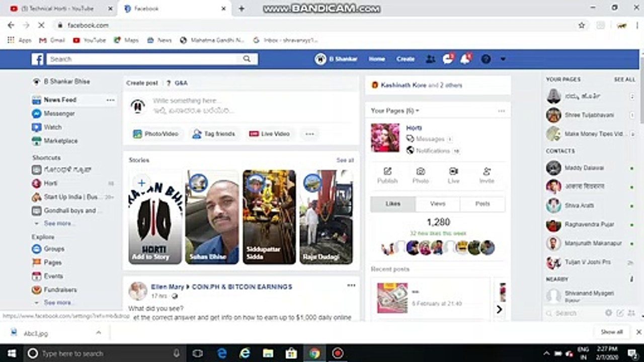The height and width of the screenshot is (362, 644).
Task: Open Notifications bell icon
Action: click(465, 59)
